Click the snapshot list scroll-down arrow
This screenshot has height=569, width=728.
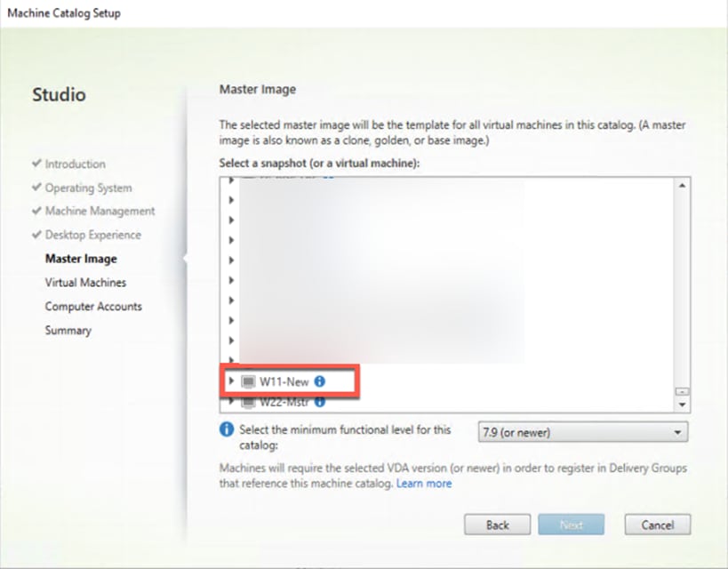[x=682, y=405]
